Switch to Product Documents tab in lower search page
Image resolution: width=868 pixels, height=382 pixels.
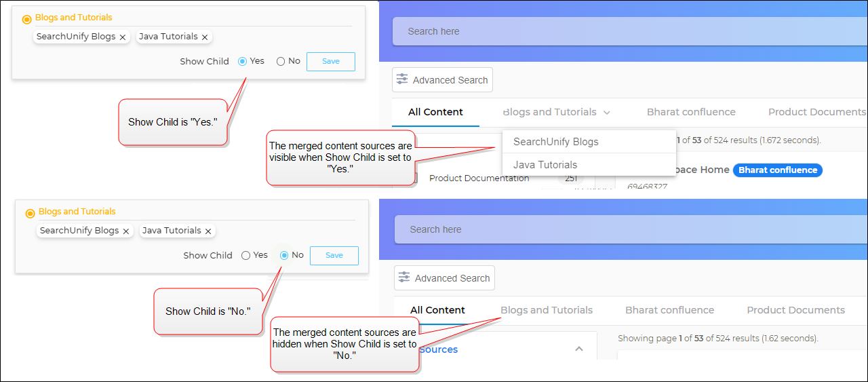point(795,310)
